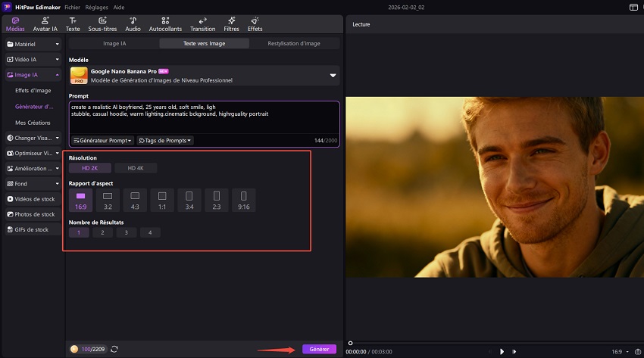The height and width of the screenshot is (358, 644).
Task: Open the Sous-titres panel
Action: [x=102, y=23]
